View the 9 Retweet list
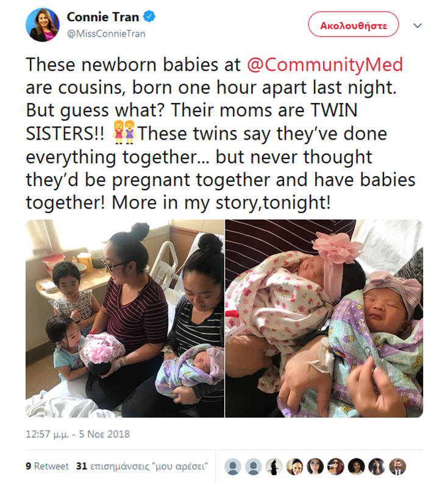This screenshot has height=483, width=448. (47, 466)
